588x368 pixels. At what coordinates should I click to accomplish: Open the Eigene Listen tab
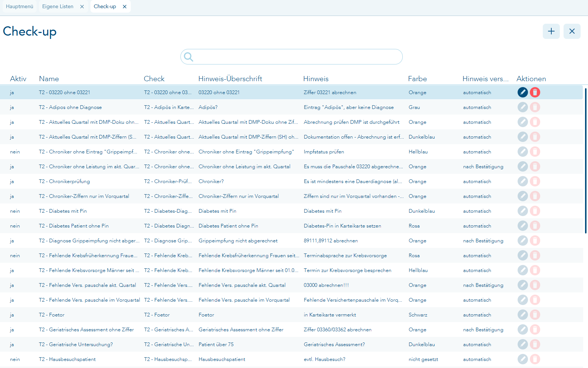coord(58,7)
